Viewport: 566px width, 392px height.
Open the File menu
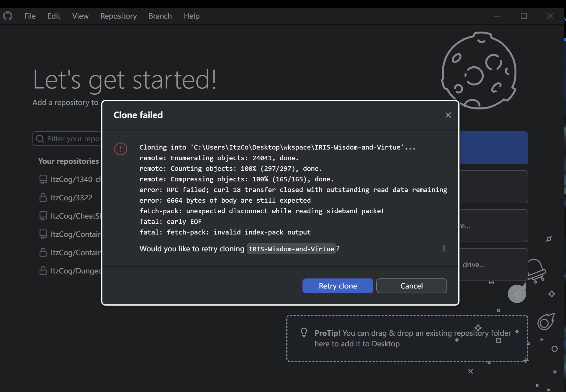tap(30, 16)
